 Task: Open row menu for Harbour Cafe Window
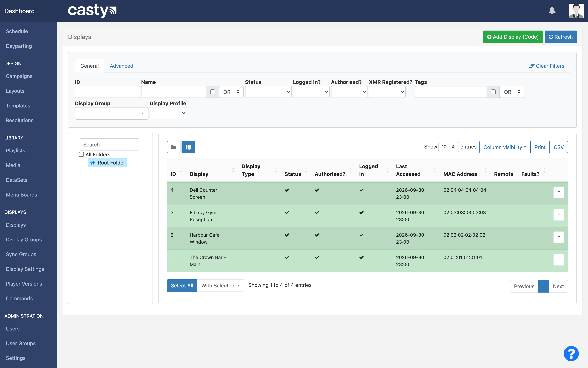559,237
